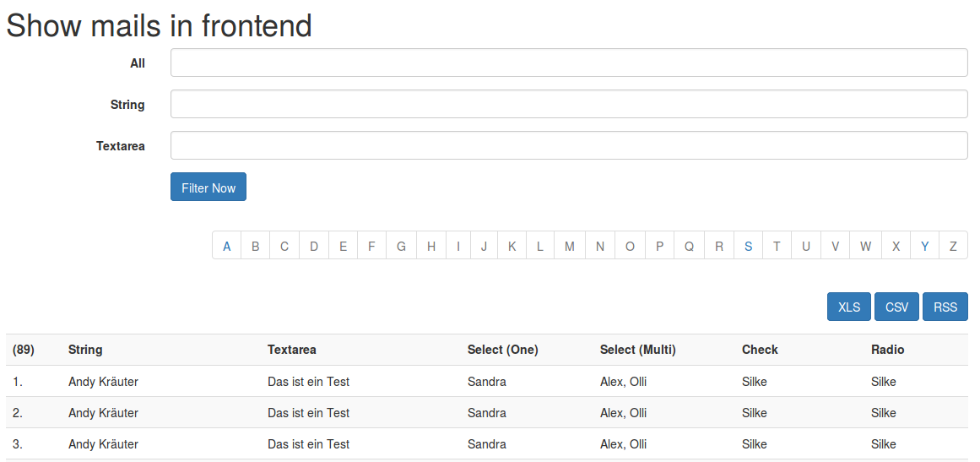Click the Select (Multi) column header
This screenshot has height=462, width=980.
[x=637, y=350]
